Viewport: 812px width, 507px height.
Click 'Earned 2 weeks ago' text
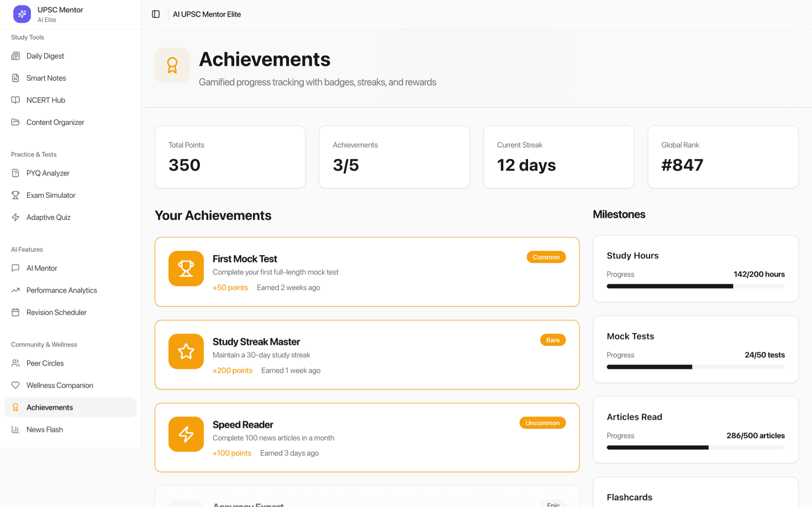pyautogui.click(x=288, y=288)
